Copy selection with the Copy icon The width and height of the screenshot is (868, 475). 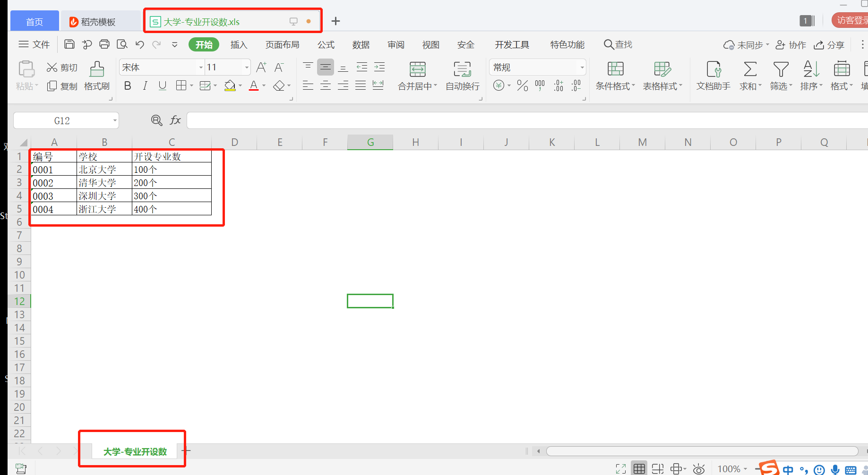click(52, 86)
